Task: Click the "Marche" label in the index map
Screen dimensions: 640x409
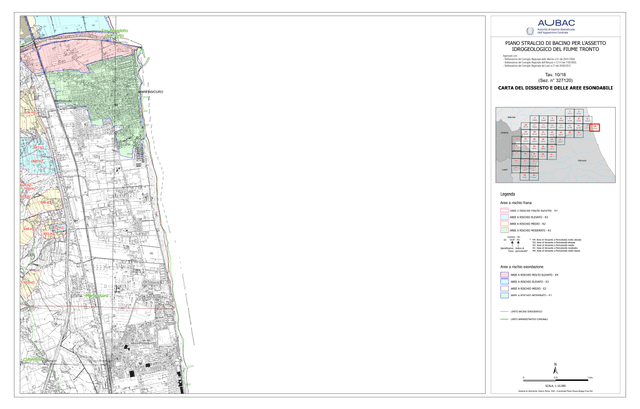Action: point(511,117)
